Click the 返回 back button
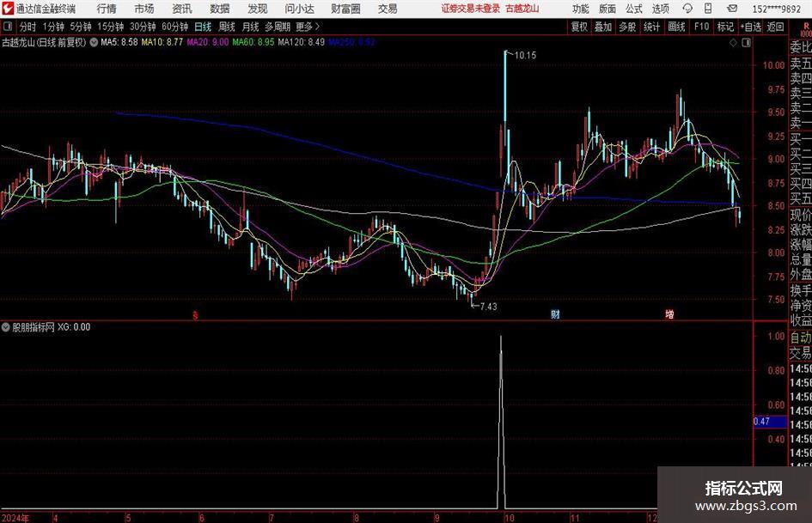 point(775,27)
